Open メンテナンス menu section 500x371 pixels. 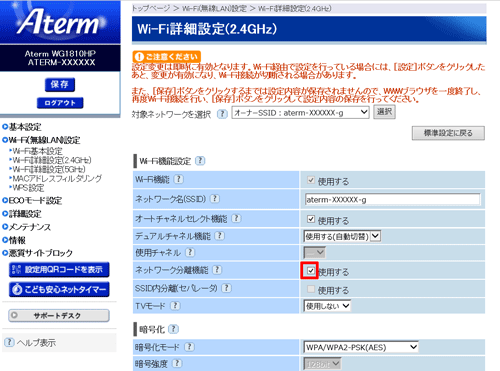pyautogui.click(x=30, y=227)
